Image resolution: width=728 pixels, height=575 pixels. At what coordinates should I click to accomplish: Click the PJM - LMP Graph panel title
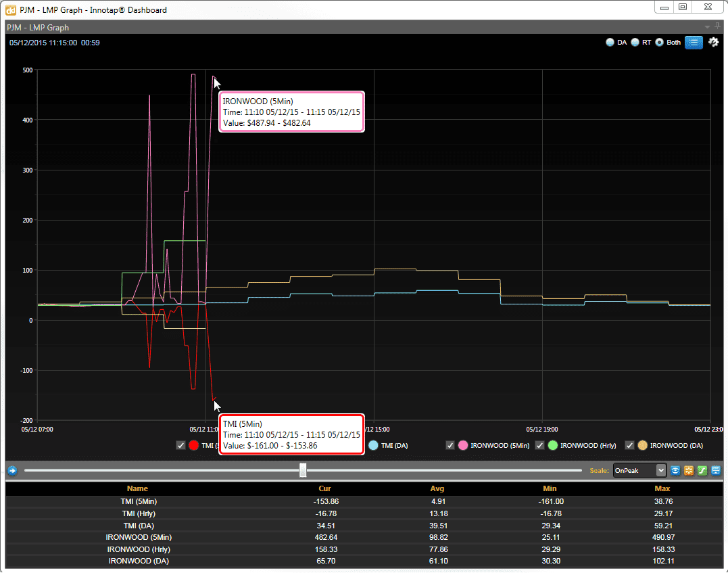38,28
